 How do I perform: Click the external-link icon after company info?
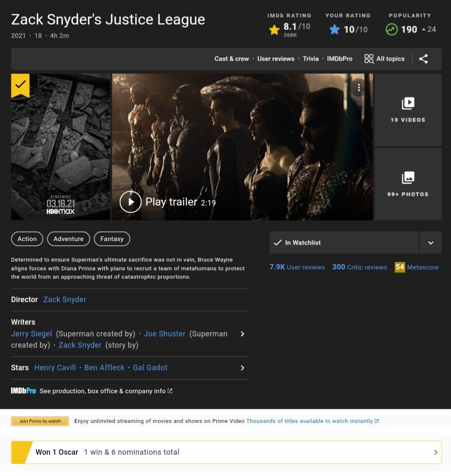tap(170, 391)
